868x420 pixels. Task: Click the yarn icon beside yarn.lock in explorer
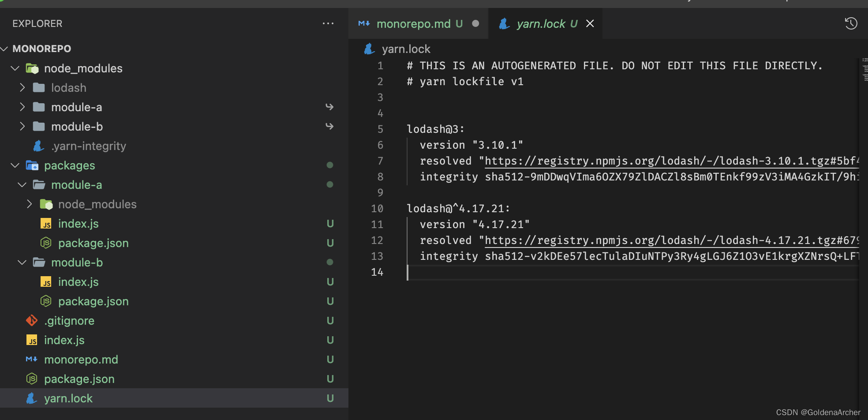(32, 398)
